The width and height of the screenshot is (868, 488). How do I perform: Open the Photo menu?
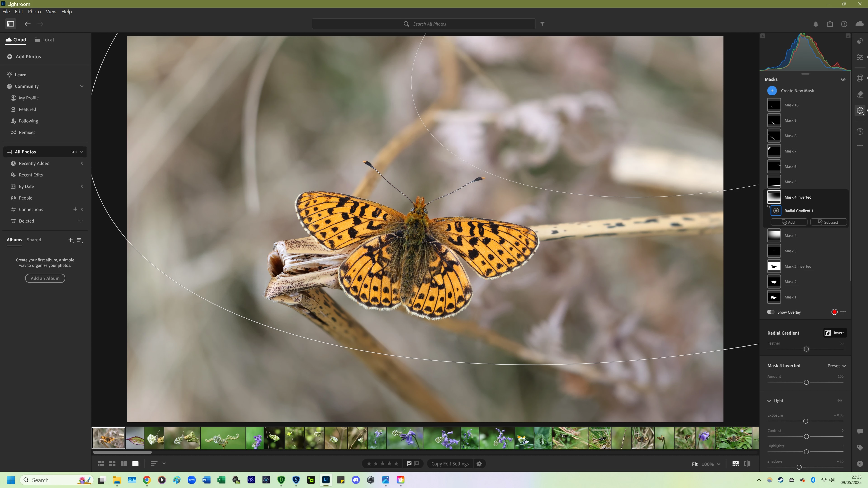(34, 12)
